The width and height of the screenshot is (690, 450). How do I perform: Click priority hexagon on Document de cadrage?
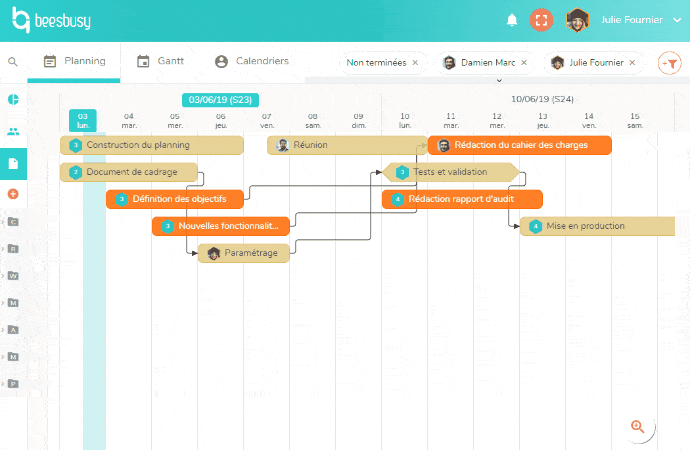coord(76,172)
